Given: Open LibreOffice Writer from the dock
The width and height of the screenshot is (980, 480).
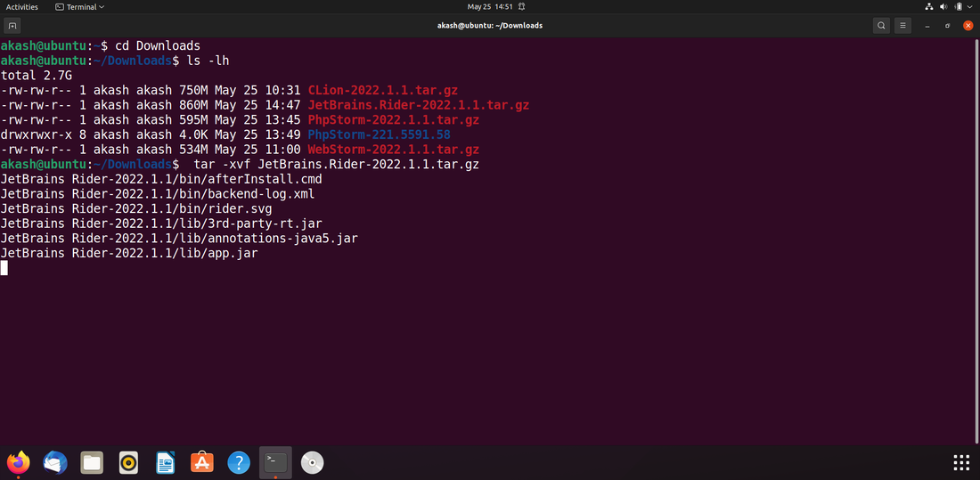Looking at the screenshot, I should [166, 462].
